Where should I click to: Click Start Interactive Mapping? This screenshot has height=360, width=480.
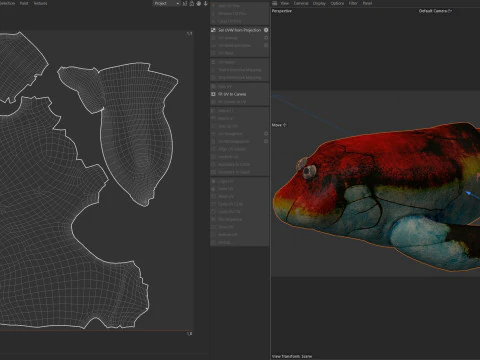click(x=236, y=70)
